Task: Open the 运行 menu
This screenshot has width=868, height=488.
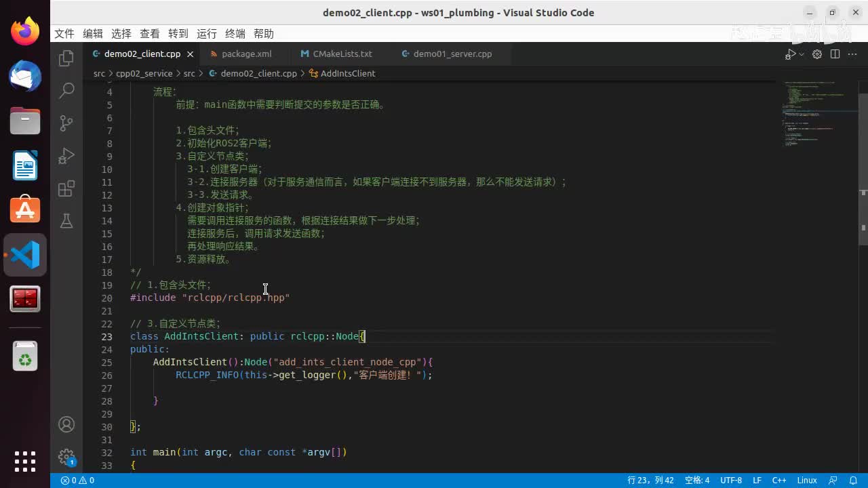Action: (207, 34)
